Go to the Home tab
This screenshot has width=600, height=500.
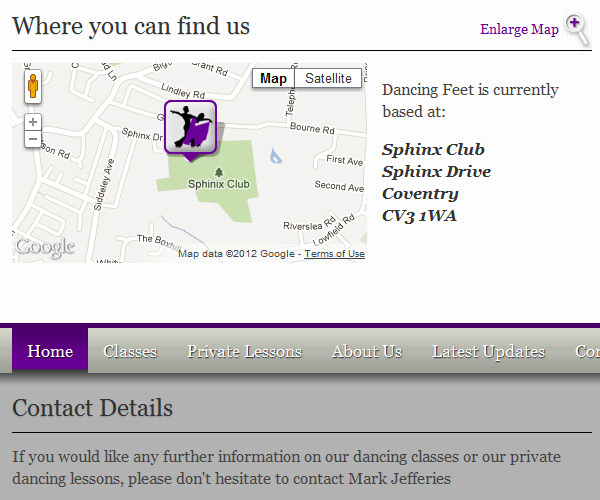[50, 351]
